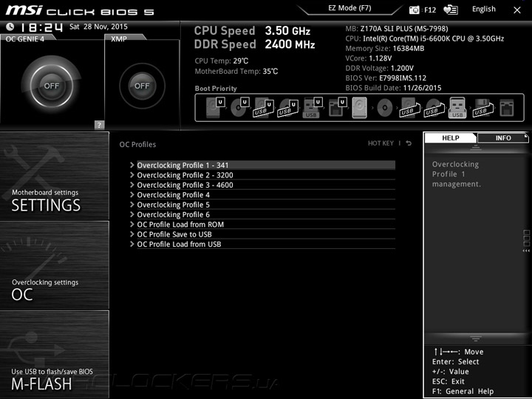Click the help panel top scroll handle
Image resolution: width=532 pixels, height=399 pixels.
point(476,147)
